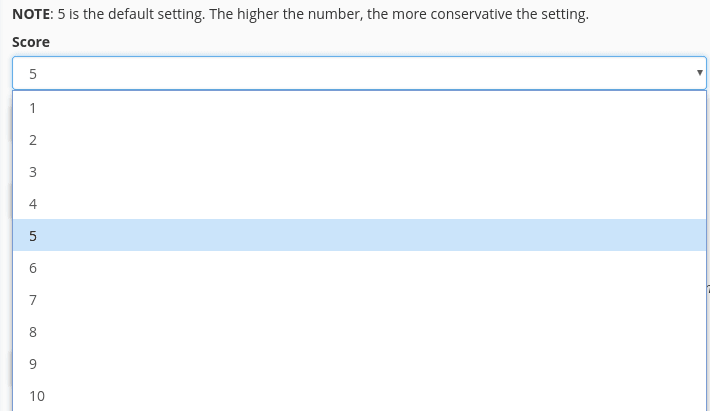Set the score to 6
The height and width of the screenshot is (411, 710).
[x=359, y=268]
